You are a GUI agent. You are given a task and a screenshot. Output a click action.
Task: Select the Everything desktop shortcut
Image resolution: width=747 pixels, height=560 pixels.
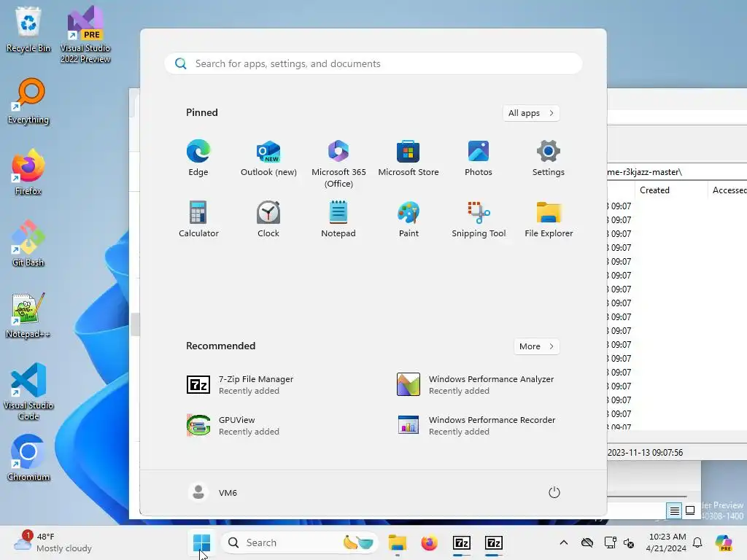[x=28, y=101]
